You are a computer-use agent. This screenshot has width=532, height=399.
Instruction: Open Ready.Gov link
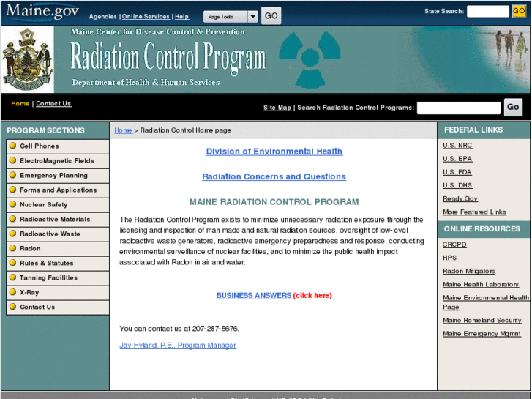point(460,198)
